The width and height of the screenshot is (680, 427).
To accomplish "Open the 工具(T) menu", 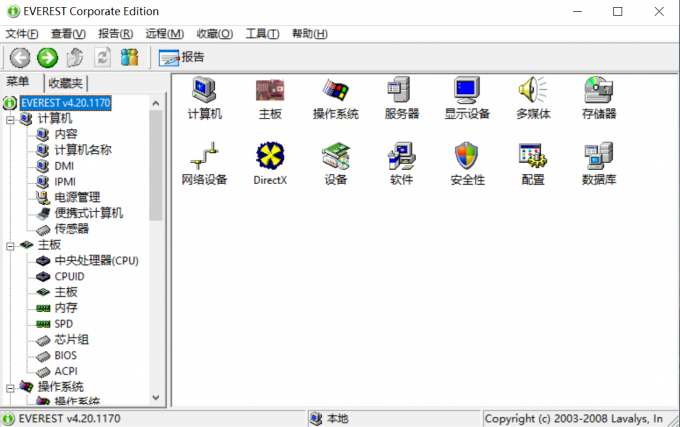I will tap(262, 34).
